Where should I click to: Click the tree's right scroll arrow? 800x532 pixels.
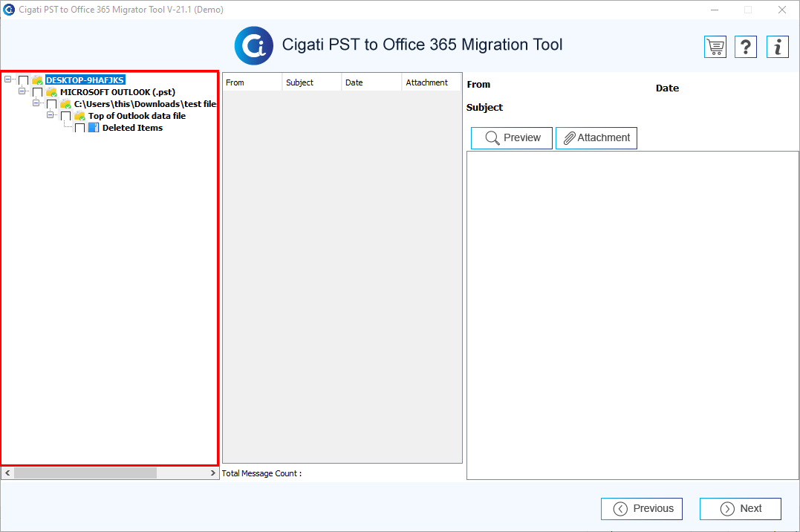pos(212,473)
